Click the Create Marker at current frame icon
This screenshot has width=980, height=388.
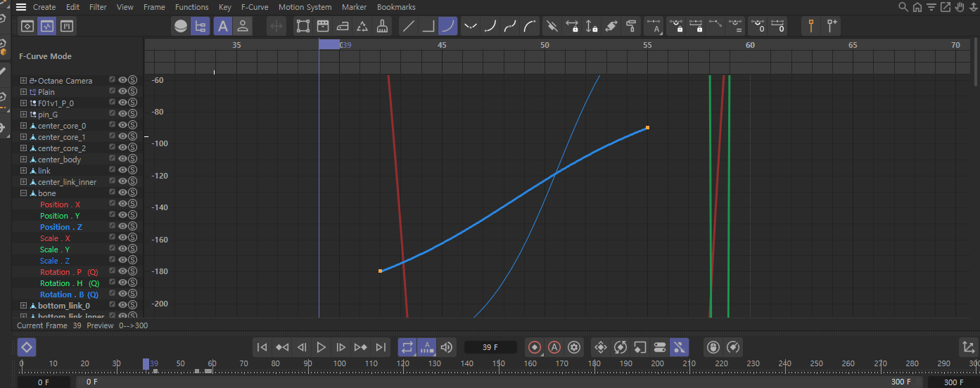pyautogui.click(x=811, y=27)
